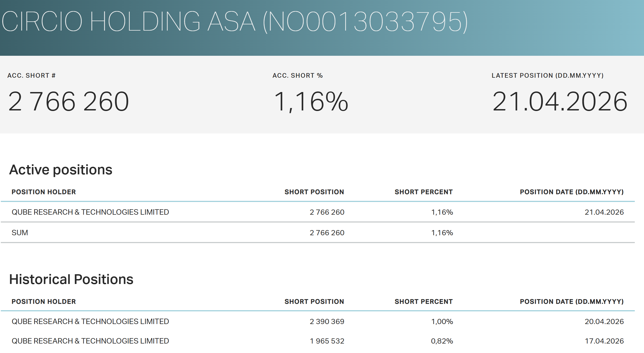Click the SUM row label
Viewport: 644px width, 353px height.
pos(20,233)
